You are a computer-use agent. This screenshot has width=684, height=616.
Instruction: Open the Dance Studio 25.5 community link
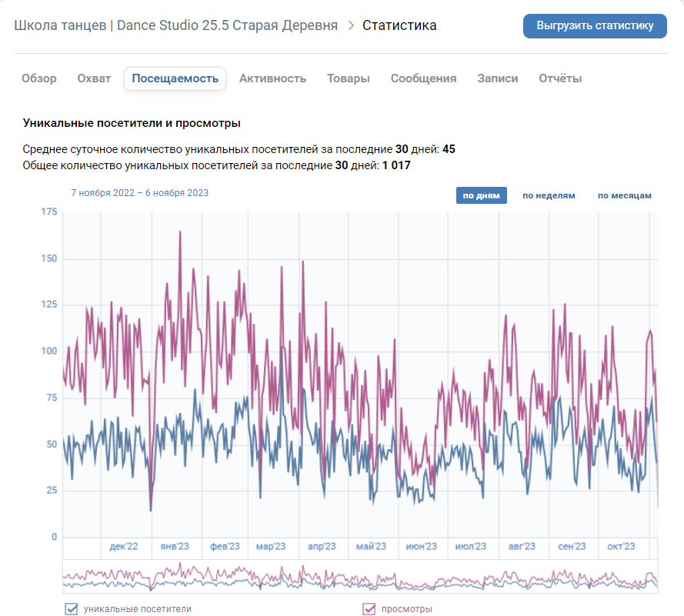(x=175, y=25)
